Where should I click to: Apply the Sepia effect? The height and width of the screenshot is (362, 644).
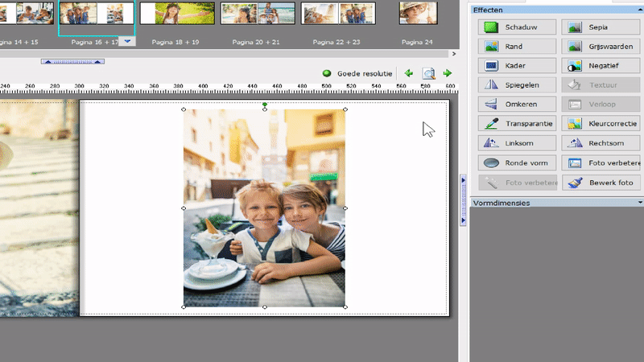pos(601,27)
